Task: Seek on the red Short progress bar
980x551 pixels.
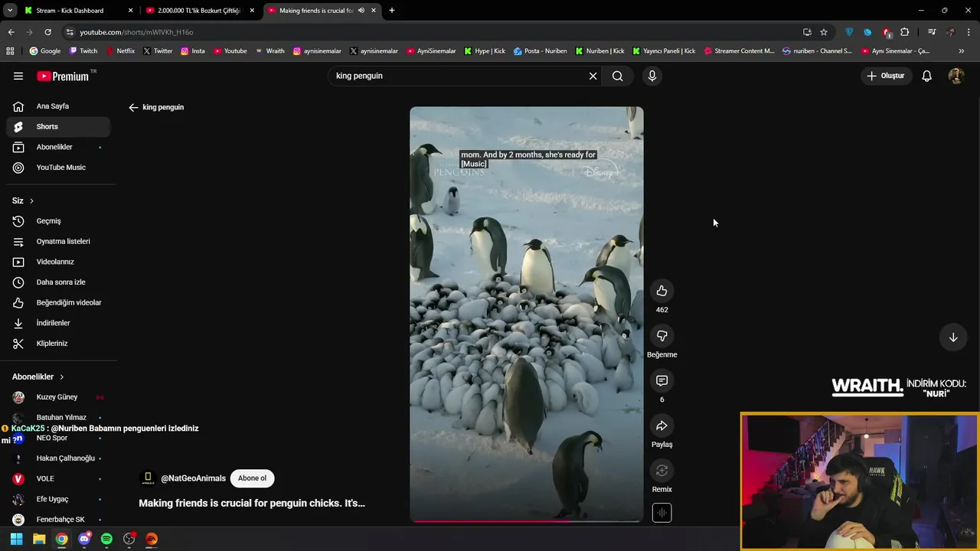Action: (527, 521)
